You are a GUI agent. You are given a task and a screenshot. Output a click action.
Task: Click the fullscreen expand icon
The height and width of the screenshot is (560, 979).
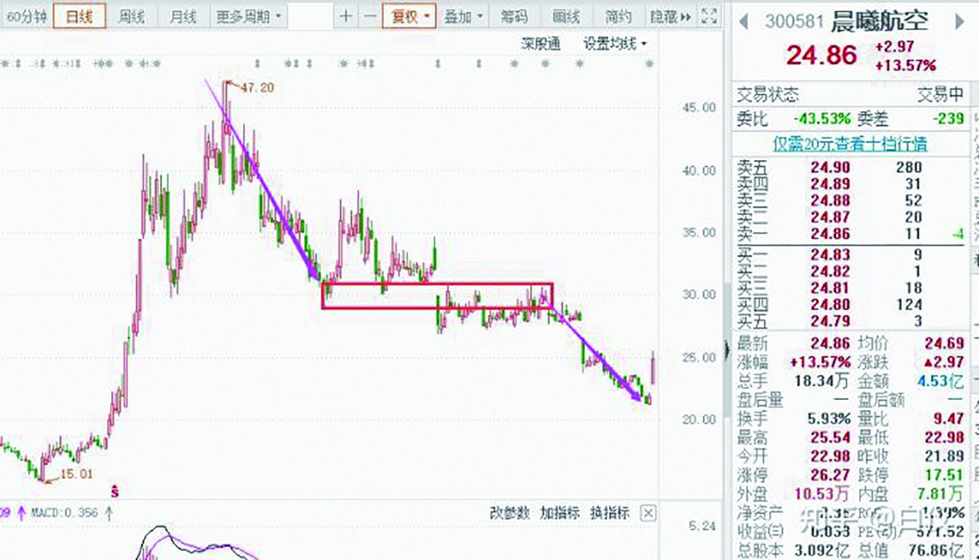tap(710, 16)
